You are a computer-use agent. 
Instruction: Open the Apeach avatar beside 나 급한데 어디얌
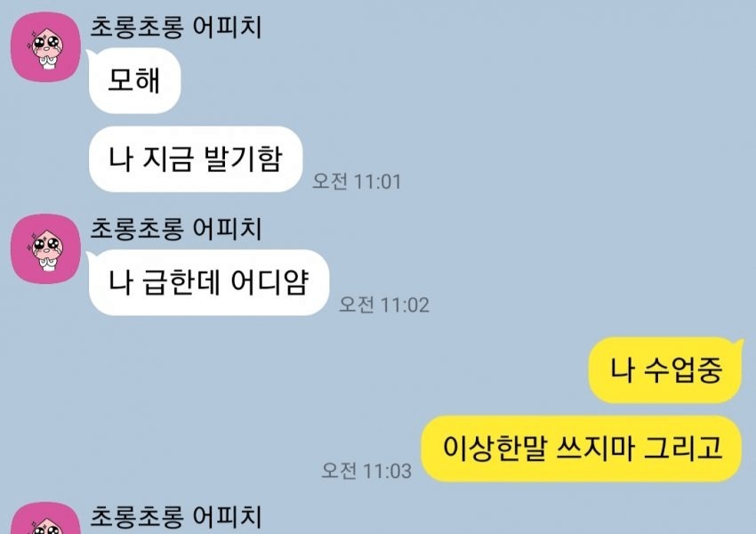click(45, 249)
